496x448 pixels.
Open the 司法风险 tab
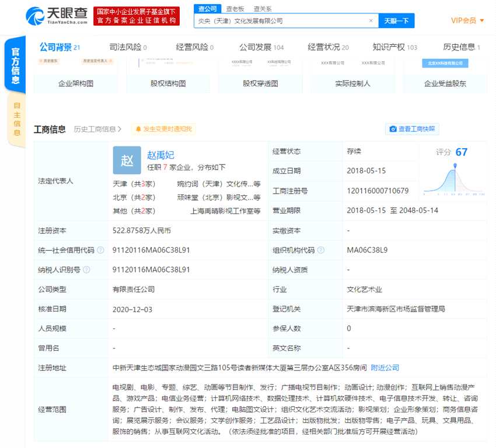click(x=127, y=47)
